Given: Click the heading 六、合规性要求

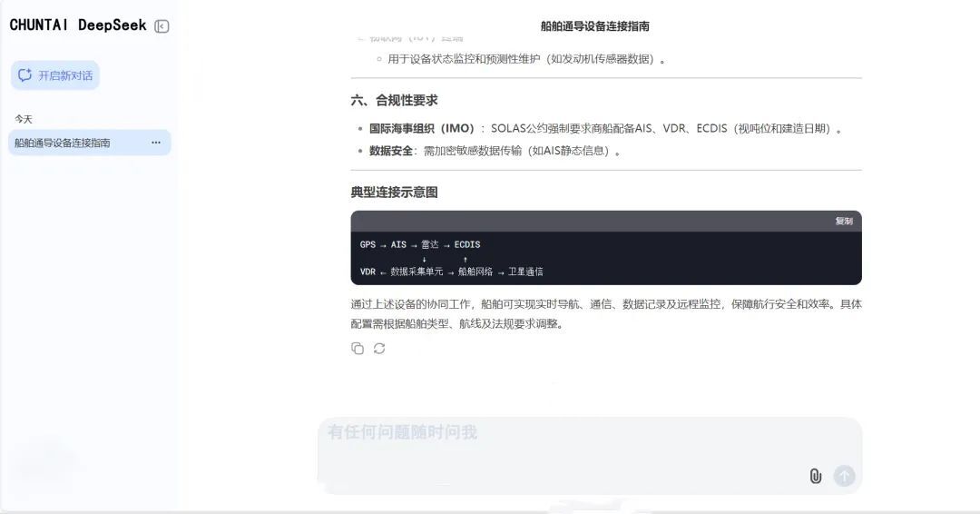Looking at the screenshot, I should (x=395, y=100).
